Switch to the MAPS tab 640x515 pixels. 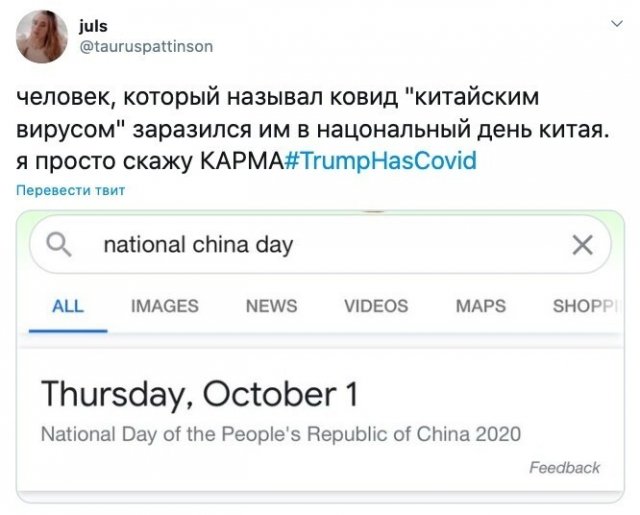coord(481,306)
